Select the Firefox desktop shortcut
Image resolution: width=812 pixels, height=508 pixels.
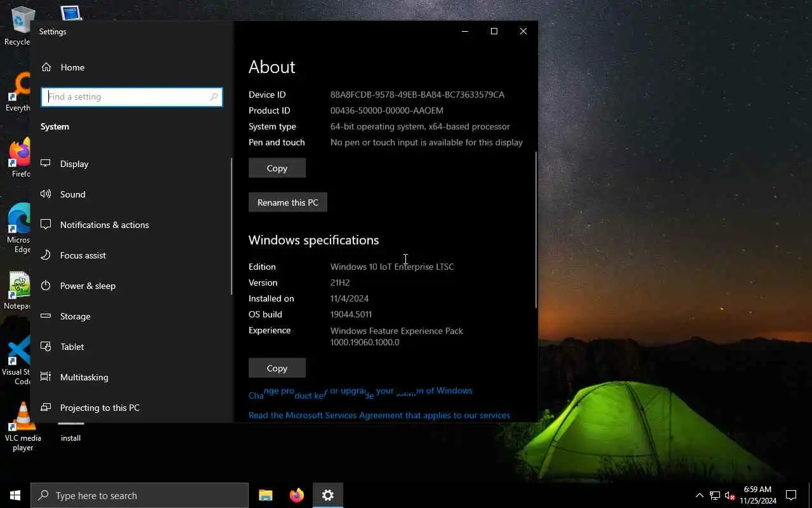(x=20, y=159)
